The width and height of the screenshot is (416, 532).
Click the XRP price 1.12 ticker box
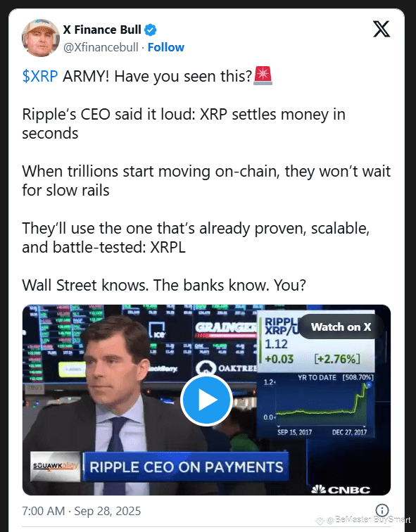317,342
